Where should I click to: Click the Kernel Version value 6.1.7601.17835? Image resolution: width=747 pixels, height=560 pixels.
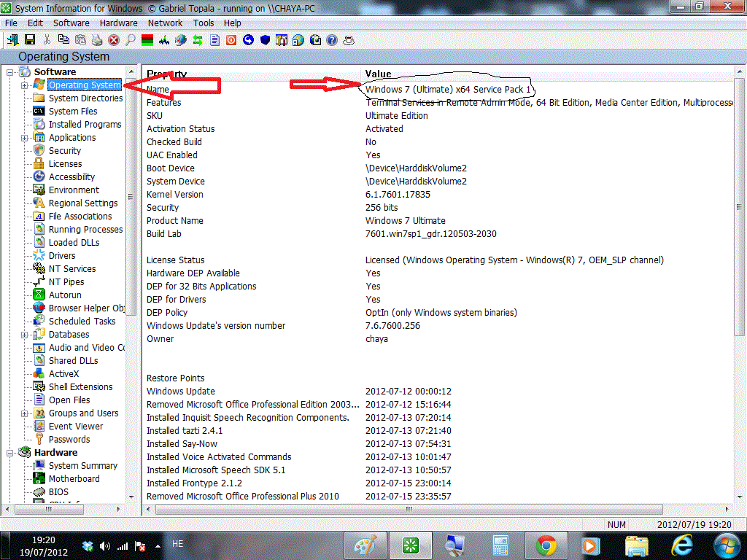point(398,194)
